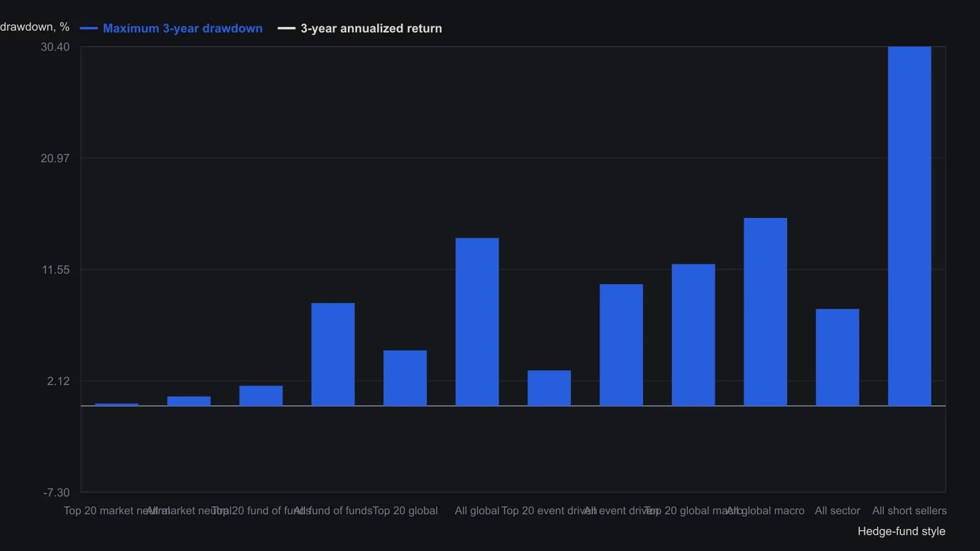Click the All sector axis label
The height and width of the screenshot is (551, 980).
pyautogui.click(x=837, y=511)
